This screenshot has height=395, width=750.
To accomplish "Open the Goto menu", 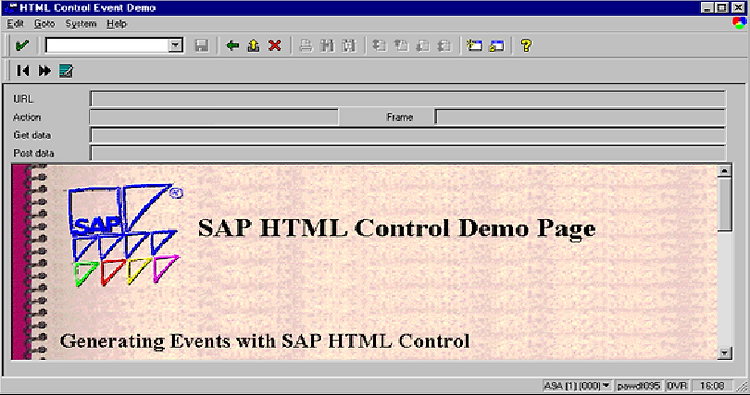I will [x=44, y=23].
